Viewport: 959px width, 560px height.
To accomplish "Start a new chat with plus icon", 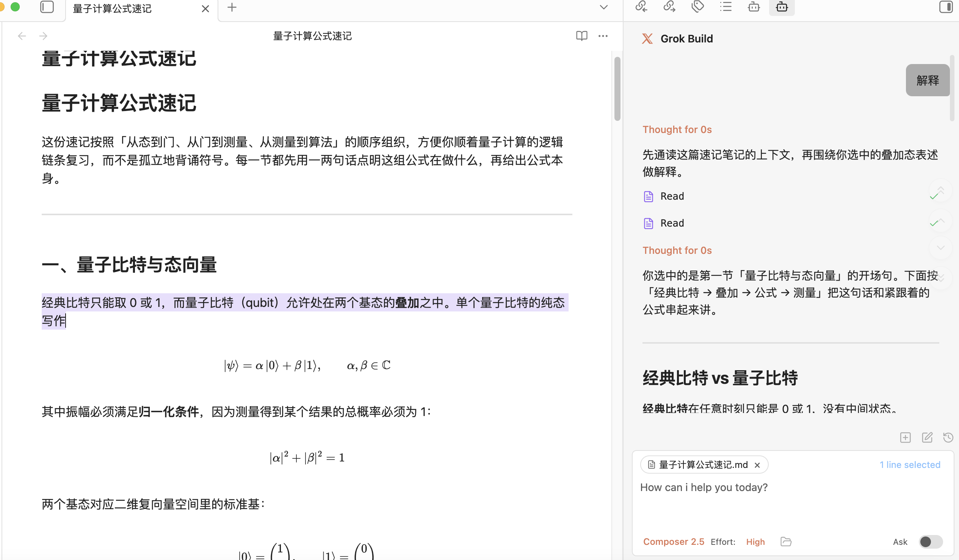I will pos(905,438).
